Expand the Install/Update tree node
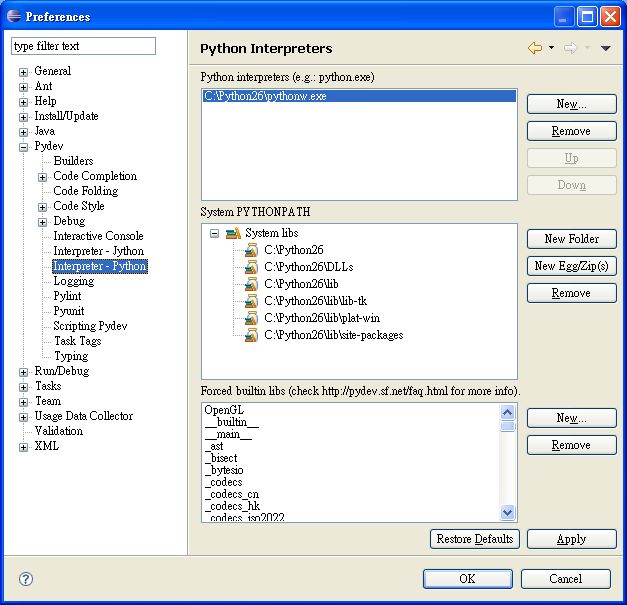The image size is (627, 605). [23, 117]
